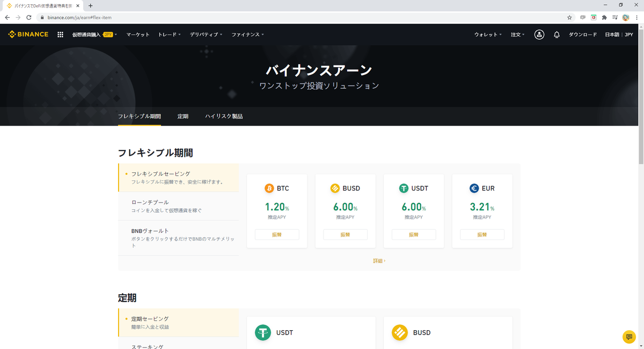
Task: Click 振替 button under USDT
Action: 414,235
